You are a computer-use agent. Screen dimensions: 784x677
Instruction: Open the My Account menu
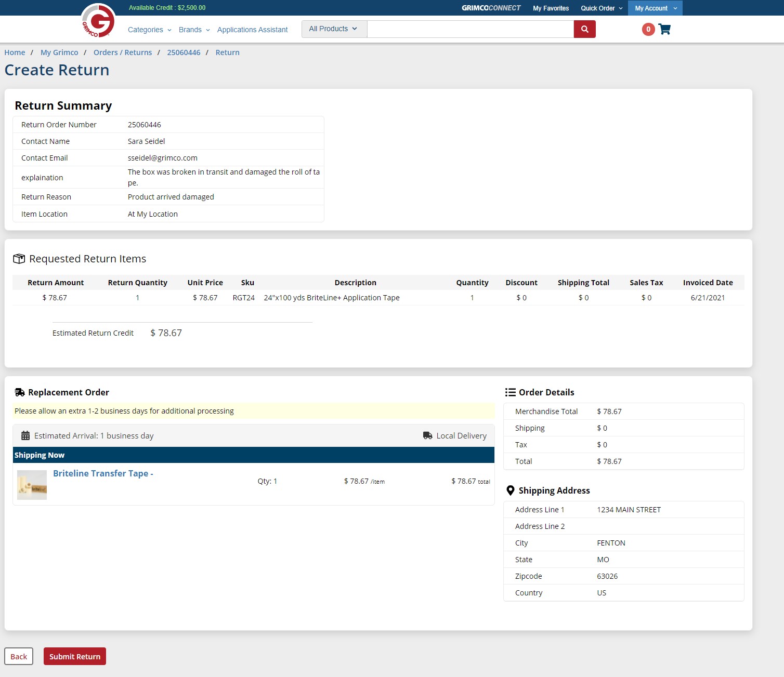[x=655, y=8]
